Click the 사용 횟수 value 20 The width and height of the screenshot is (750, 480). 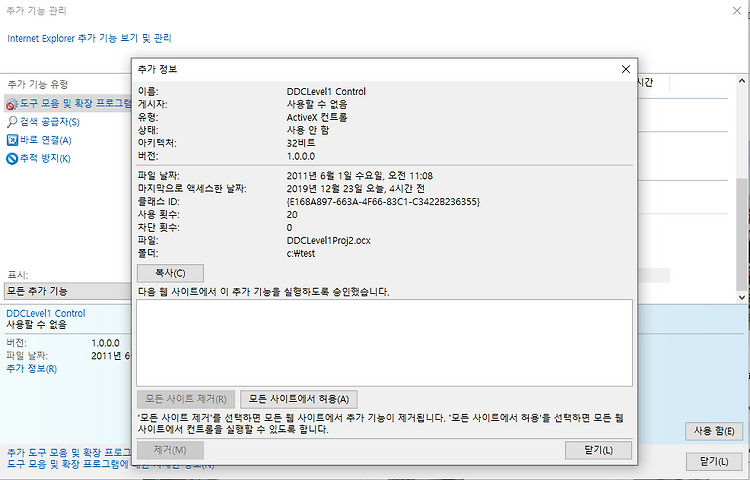(x=292, y=215)
